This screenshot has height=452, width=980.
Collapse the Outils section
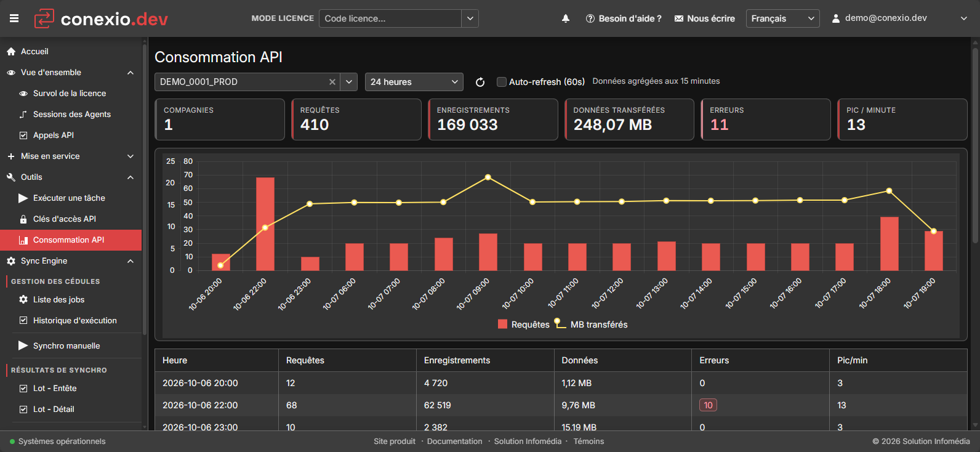[131, 177]
